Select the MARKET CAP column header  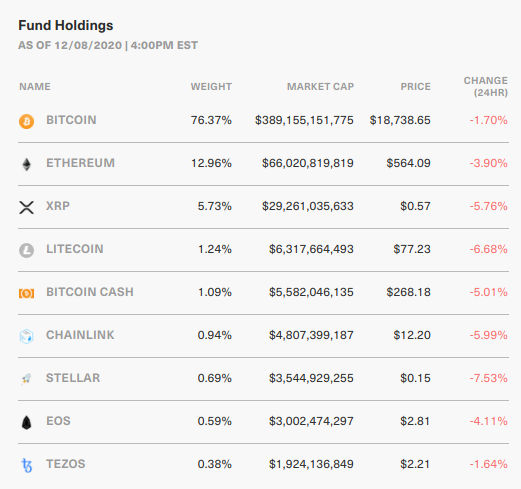(320, 87)
